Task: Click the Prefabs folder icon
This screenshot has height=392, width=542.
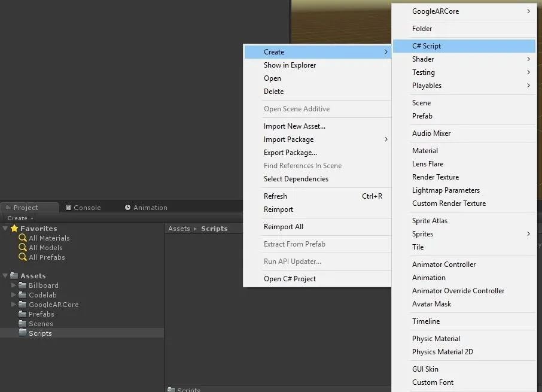Action: pos(23,314)
